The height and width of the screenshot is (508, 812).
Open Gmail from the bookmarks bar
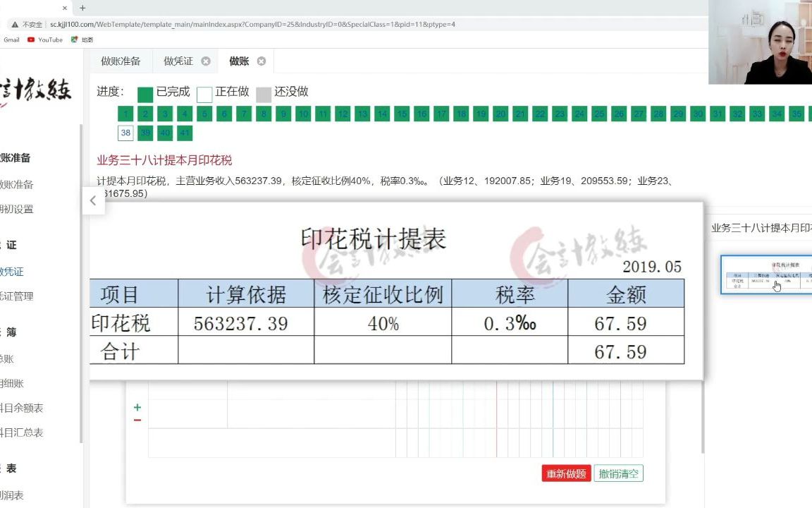(x=11, y=40)
